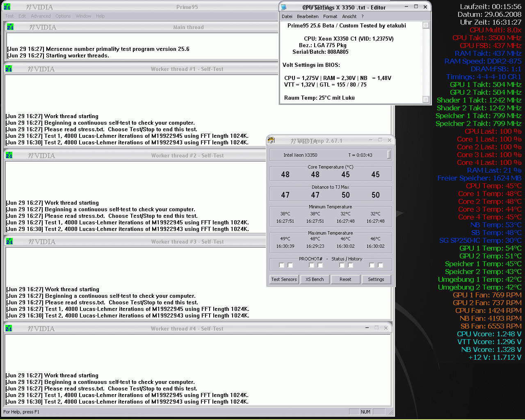
Task: Click the 'Laufzeit: 00:15:56' readout
Action: pos(491,7)
